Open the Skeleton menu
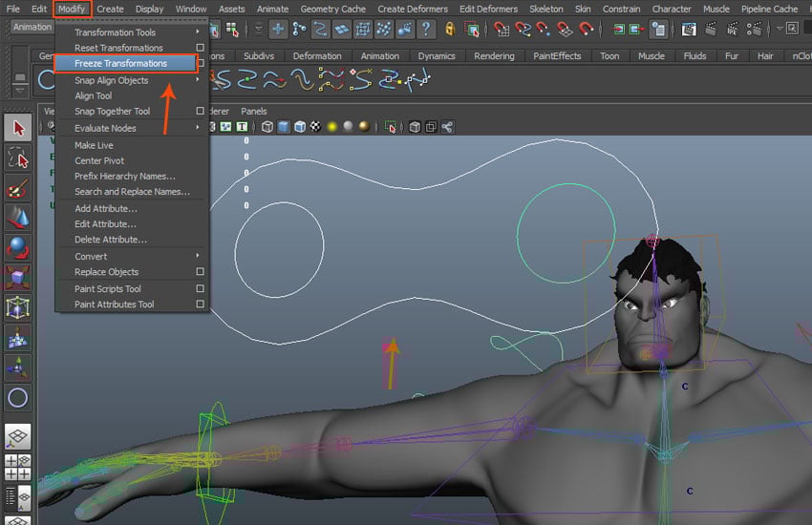 tap(545, 9)
